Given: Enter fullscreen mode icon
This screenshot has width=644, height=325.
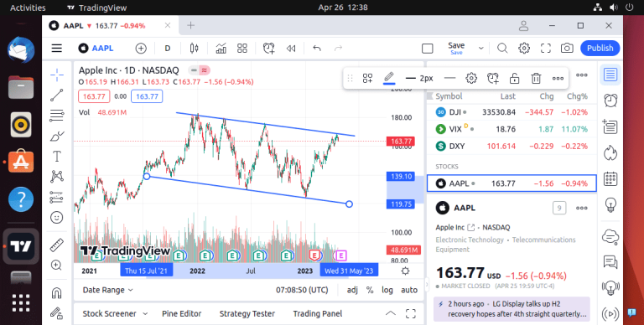Looking at the screenshot, I should [545, 49].
